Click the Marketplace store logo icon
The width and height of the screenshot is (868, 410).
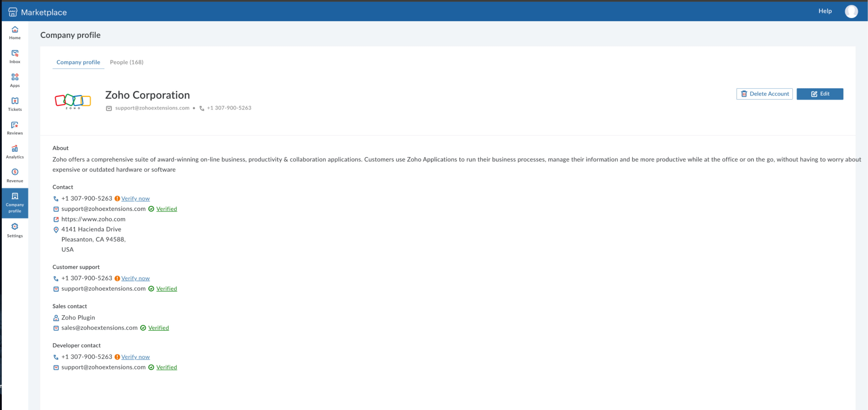pyautogui.click(x=12, y=12)
